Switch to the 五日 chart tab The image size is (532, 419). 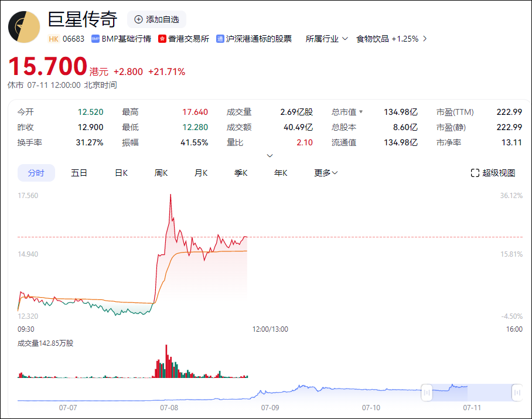[79, 173]
